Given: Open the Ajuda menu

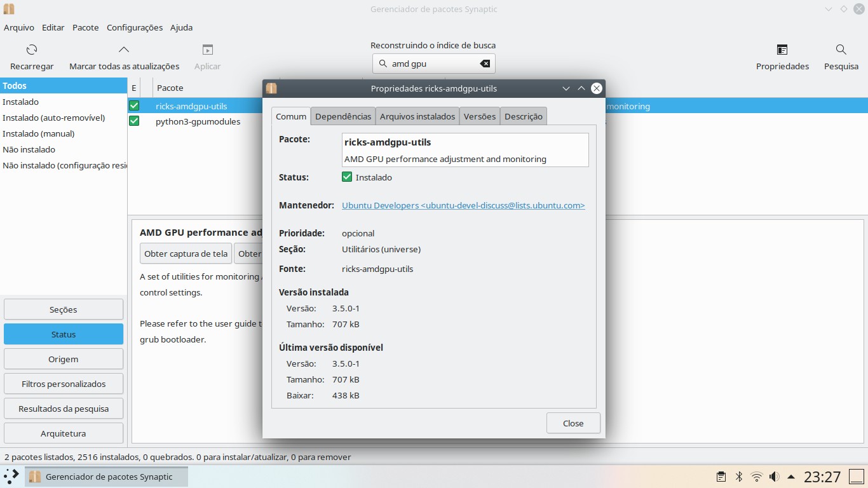Looking at the screenshot, I should pos(181,27).
